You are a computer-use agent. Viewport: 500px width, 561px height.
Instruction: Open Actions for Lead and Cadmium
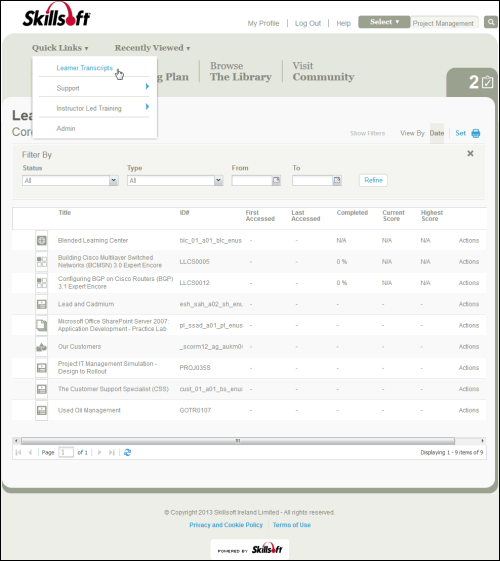[x=469, y=304]
